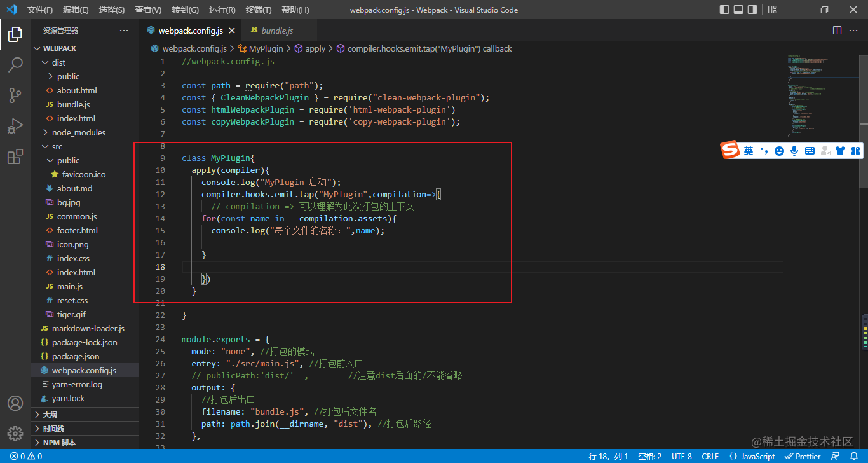Viewport: 868px width, 463px height.
Task: Open the notifications bell in status bar
Action: click(x=854, y=456)
